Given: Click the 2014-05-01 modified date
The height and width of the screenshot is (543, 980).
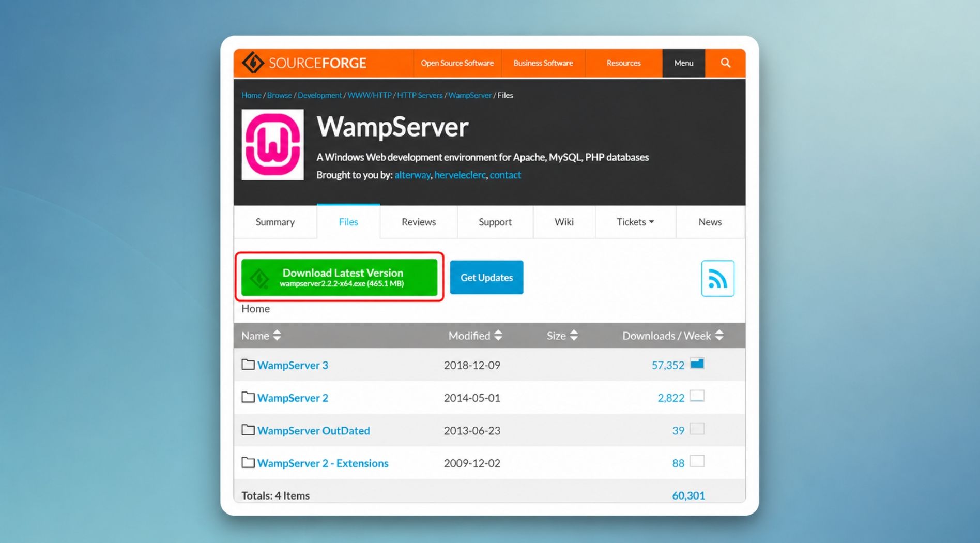Looking at the screenshot, I should tap(472, 398).
